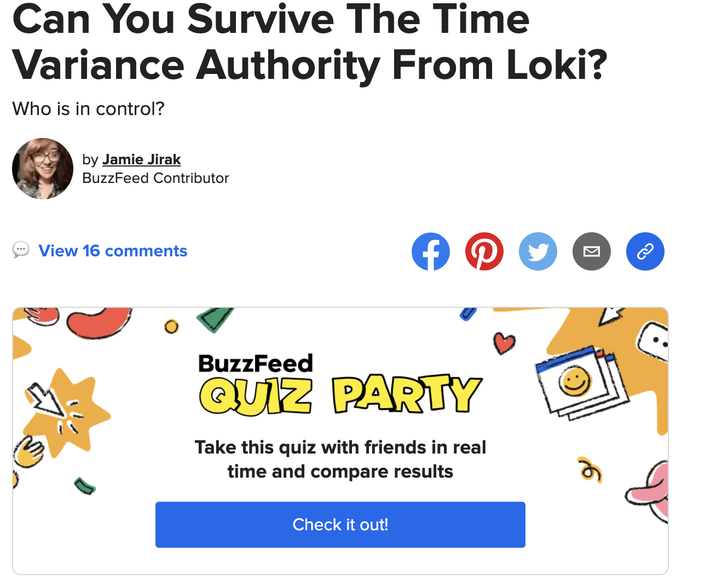This screenshot has width=728, height=585.
Task: Click the Who is in control? subheading
Action: [x=88, y=108]
